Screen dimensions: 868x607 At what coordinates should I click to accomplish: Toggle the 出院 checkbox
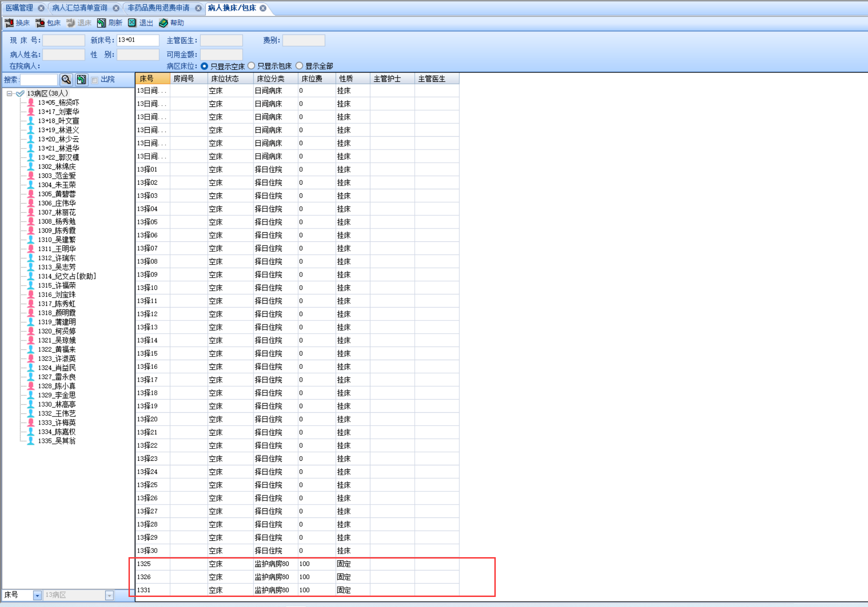[x=95, y=80]
